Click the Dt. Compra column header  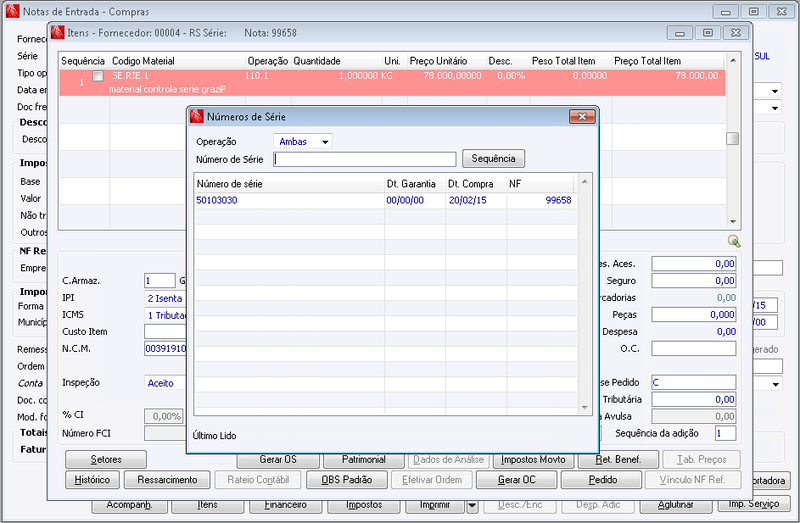[x=476, y=184]
